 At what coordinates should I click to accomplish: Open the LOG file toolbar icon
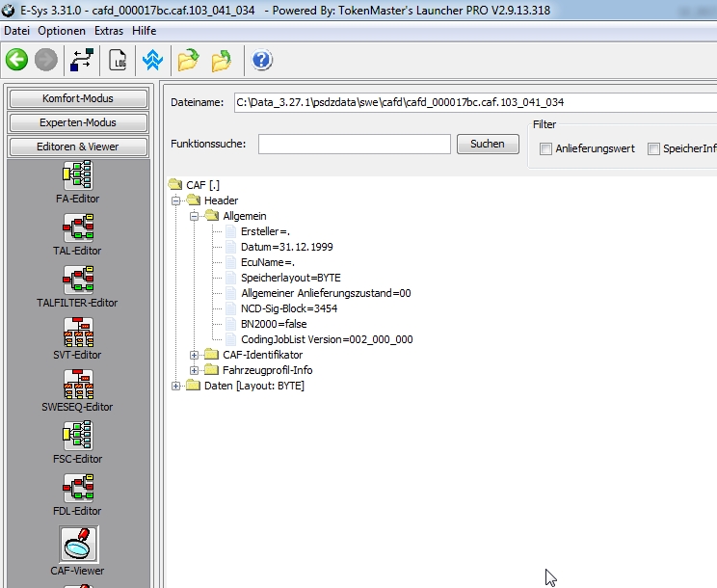click(x=118, y=60)
